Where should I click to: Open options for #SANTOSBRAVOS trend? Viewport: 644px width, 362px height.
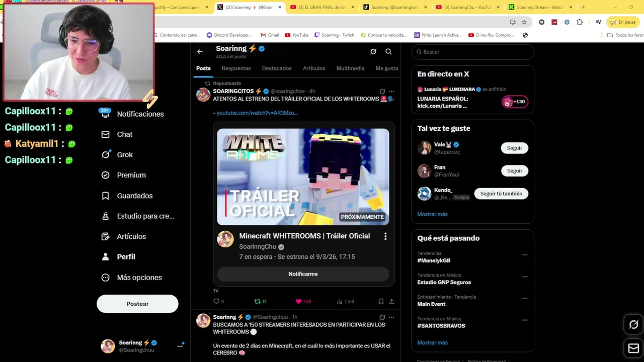point(525,320)
